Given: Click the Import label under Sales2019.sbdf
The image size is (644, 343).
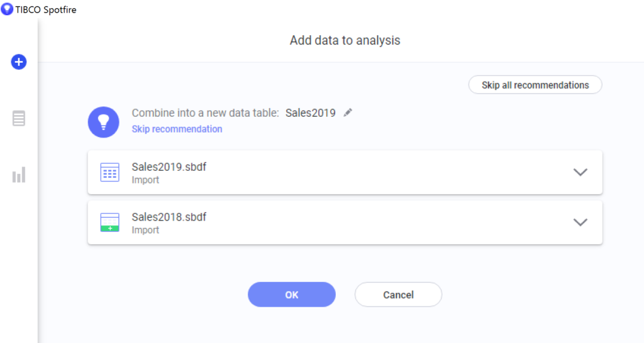Looking at the screenshot, I should (x=145, y=180).
